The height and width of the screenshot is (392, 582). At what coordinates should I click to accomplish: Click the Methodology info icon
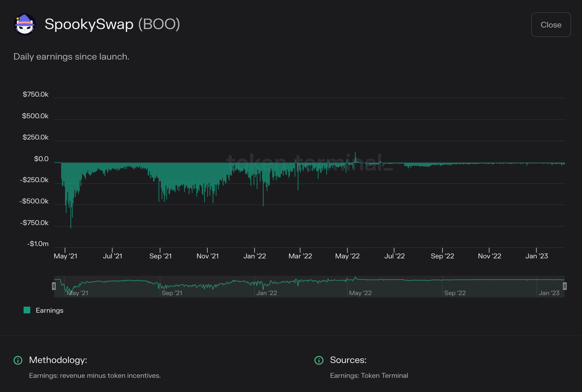(18, 360)
